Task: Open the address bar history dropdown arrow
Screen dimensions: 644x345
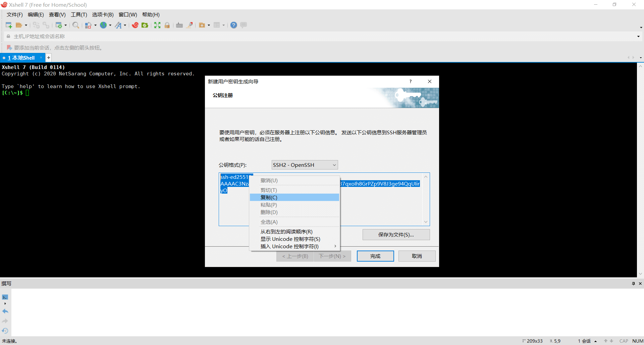Action: [638, 37]
